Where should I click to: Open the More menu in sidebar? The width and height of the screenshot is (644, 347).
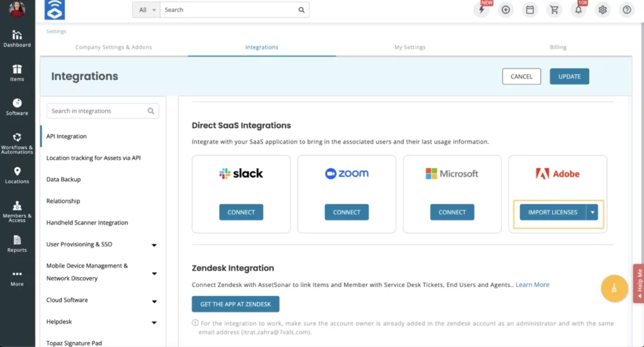tap(17, 278)
